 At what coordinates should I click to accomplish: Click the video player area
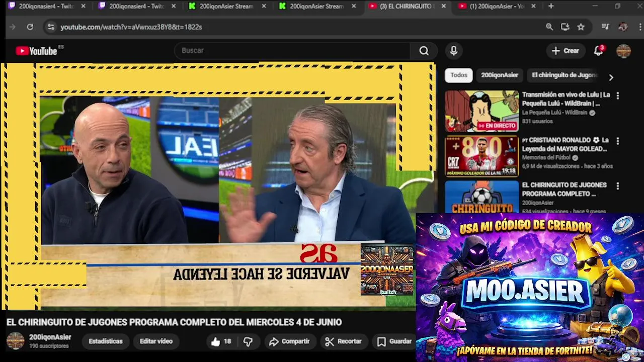coord(218,186)
